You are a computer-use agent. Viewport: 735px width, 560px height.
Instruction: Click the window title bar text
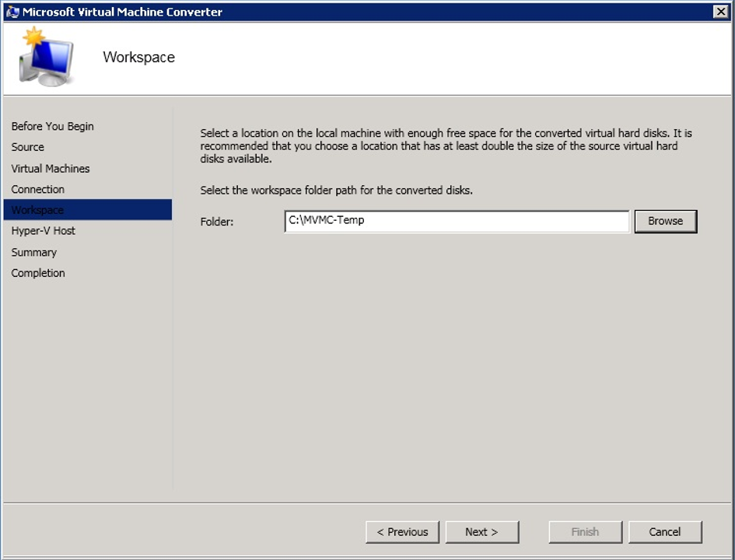[x=122, y=12]
